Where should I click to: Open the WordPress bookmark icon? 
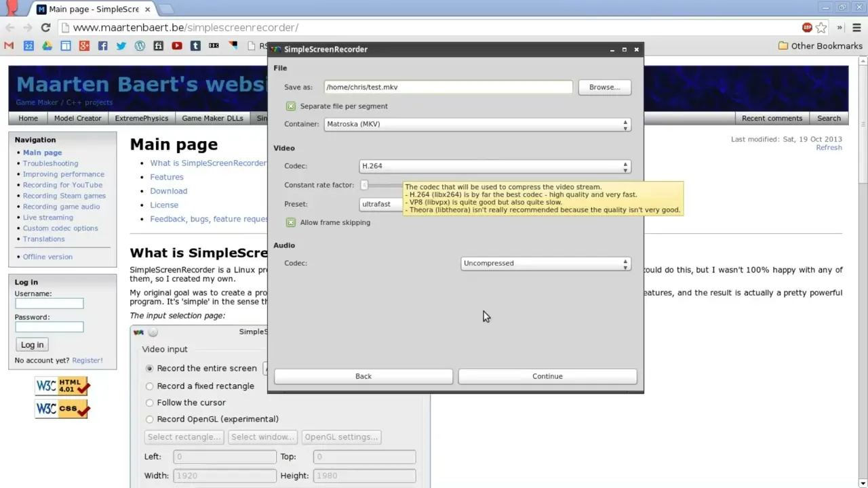140,46
